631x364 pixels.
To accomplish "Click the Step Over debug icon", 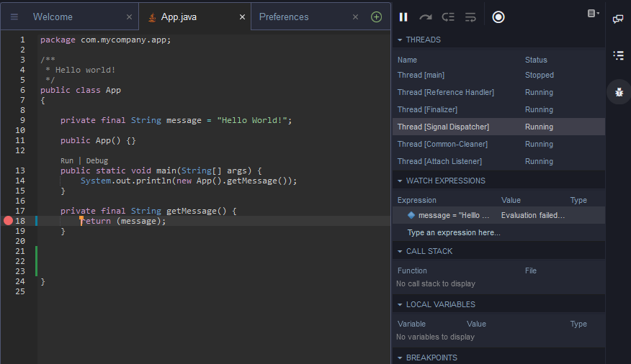I will (x=426, y=17).
